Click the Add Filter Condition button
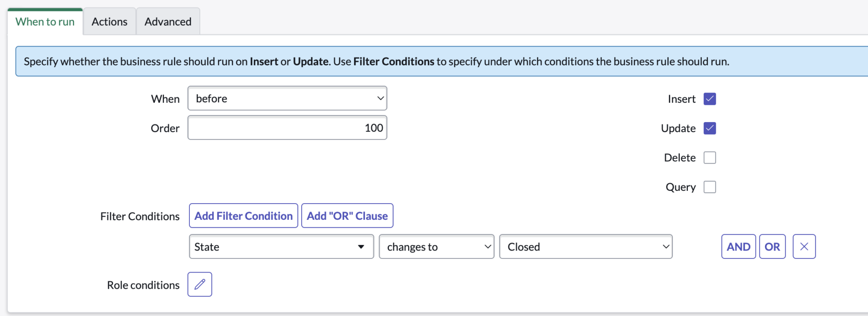868x316 pixels. [x=243, y=215]
